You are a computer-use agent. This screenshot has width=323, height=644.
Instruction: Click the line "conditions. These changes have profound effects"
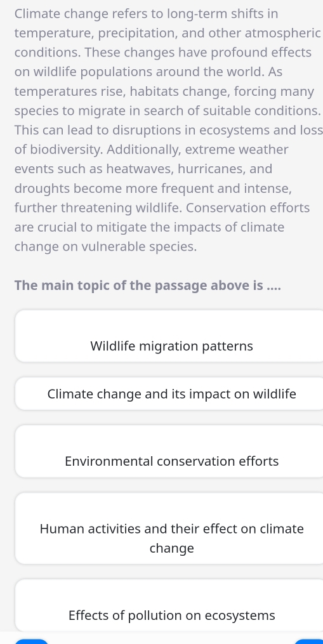(162, 53)
